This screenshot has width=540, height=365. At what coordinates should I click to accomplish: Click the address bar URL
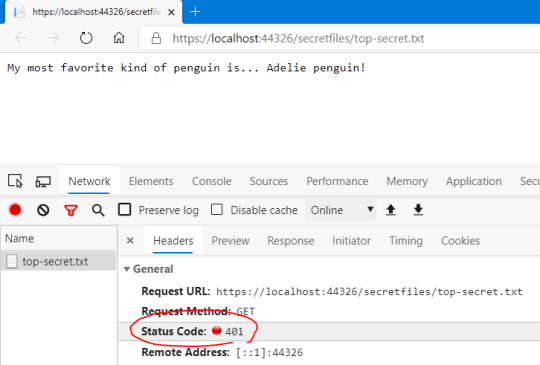[x=298, y=38]
